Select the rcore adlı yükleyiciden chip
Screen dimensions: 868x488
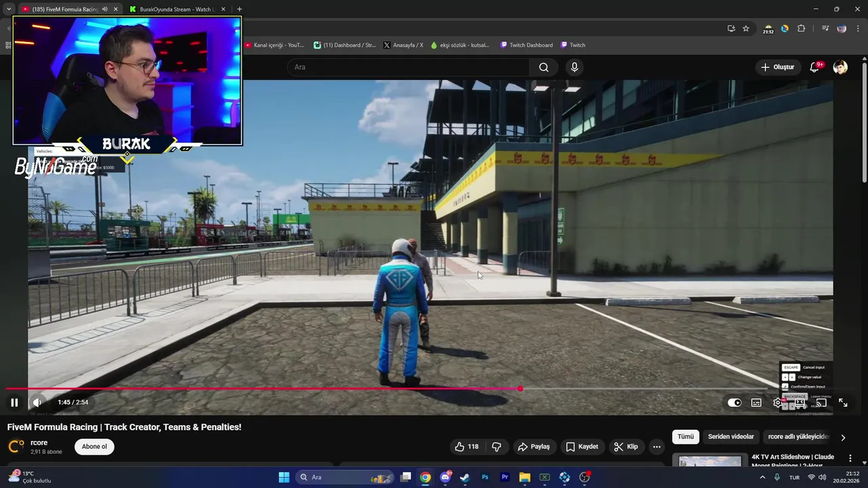click(x=798, y=437)
